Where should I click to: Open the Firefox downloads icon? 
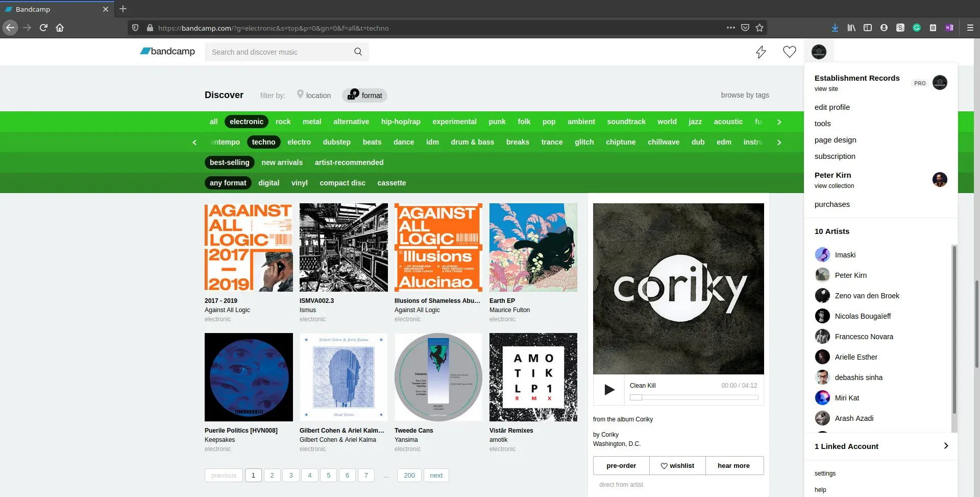835,28
